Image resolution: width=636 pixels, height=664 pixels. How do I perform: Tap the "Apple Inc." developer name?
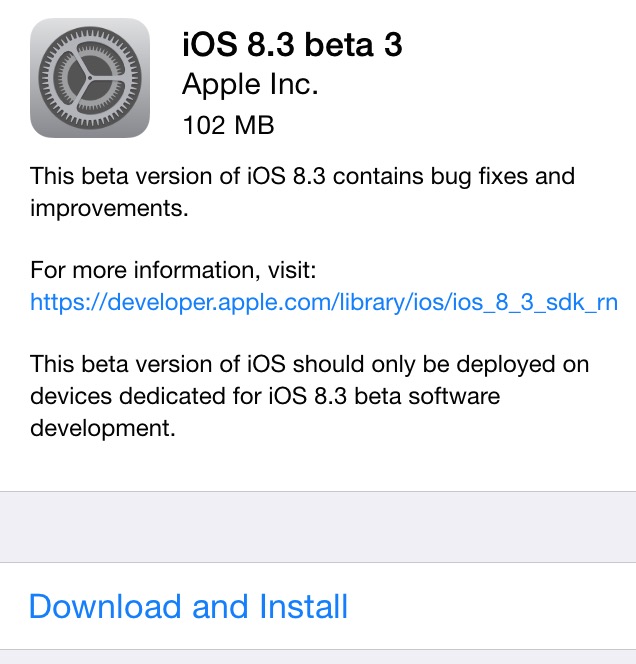click(250, 86)
